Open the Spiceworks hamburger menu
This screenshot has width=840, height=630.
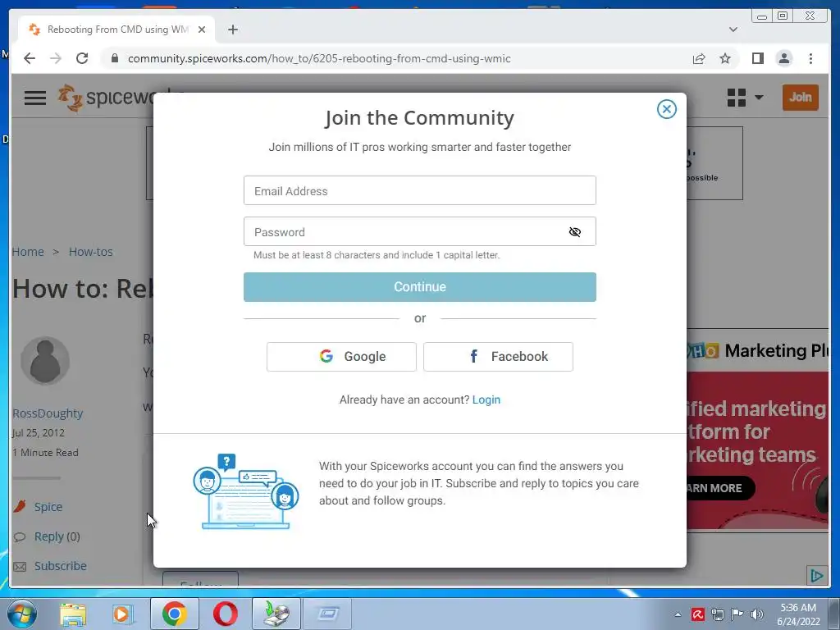(35, 98)
